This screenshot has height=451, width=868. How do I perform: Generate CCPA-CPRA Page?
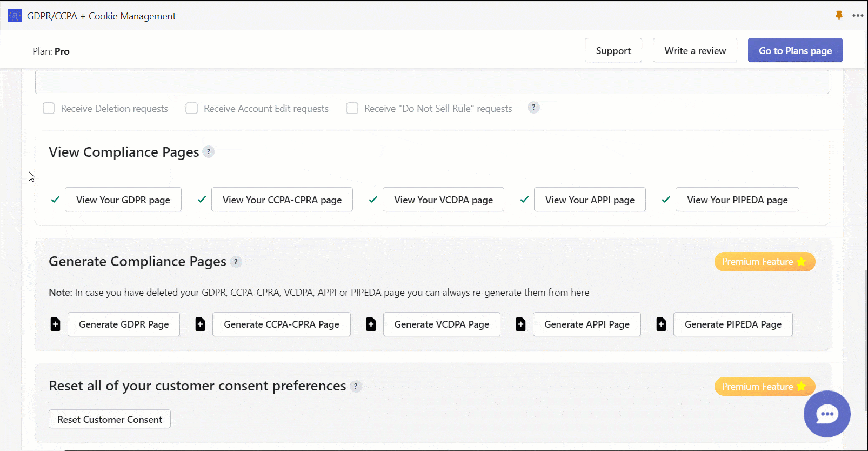282,324
